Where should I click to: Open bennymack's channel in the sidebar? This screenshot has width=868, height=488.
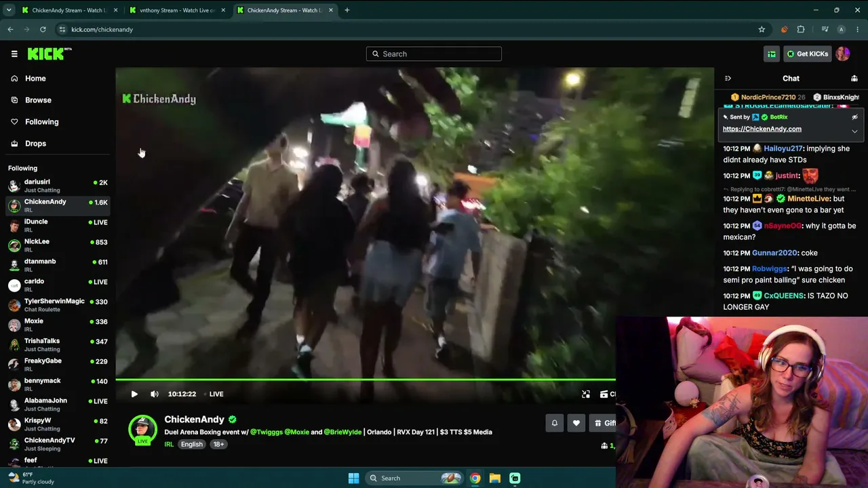(58, 384)
